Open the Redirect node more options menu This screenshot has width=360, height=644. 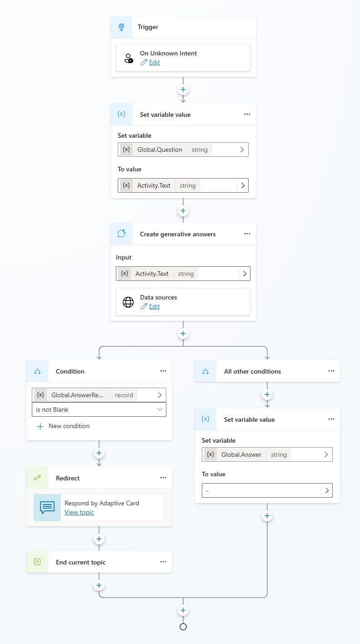point(163,478)
